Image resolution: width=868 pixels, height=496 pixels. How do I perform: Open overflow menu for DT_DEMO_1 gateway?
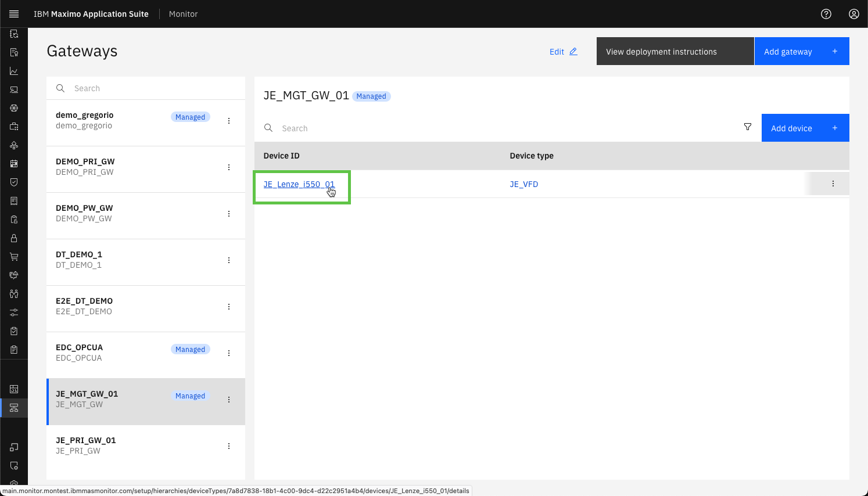229,260
